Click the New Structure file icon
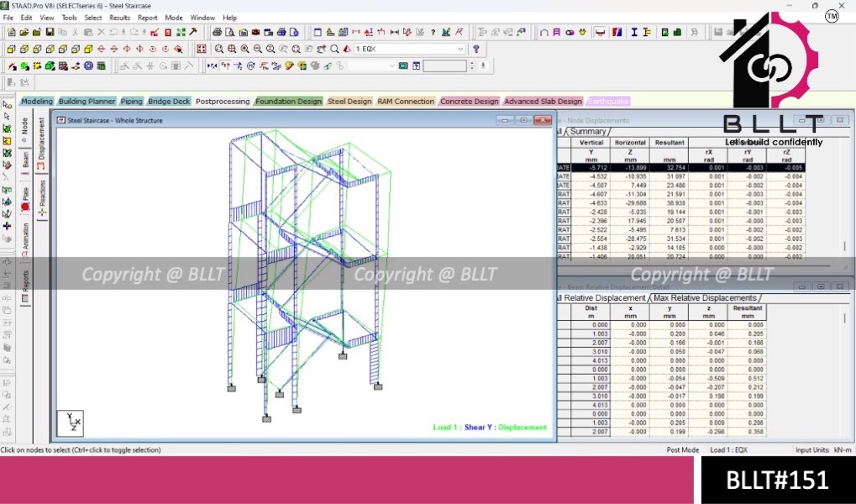The height and width of the screenshot is (504, 856). (x=12, y=32)
